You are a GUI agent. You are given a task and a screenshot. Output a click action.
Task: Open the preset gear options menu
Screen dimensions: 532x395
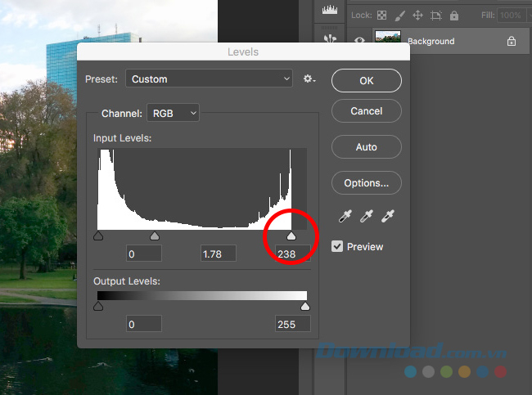(309, 79)
